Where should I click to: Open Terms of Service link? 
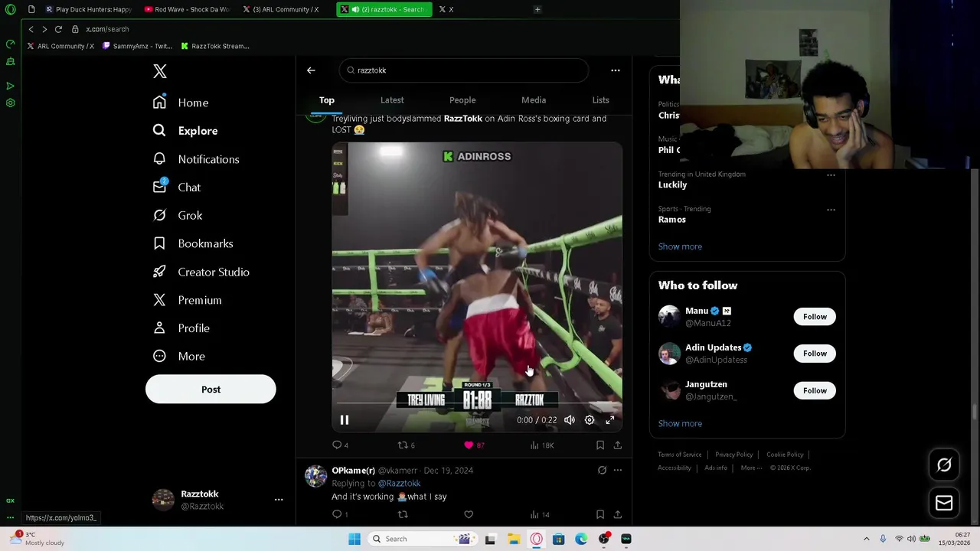coord(680,455)
